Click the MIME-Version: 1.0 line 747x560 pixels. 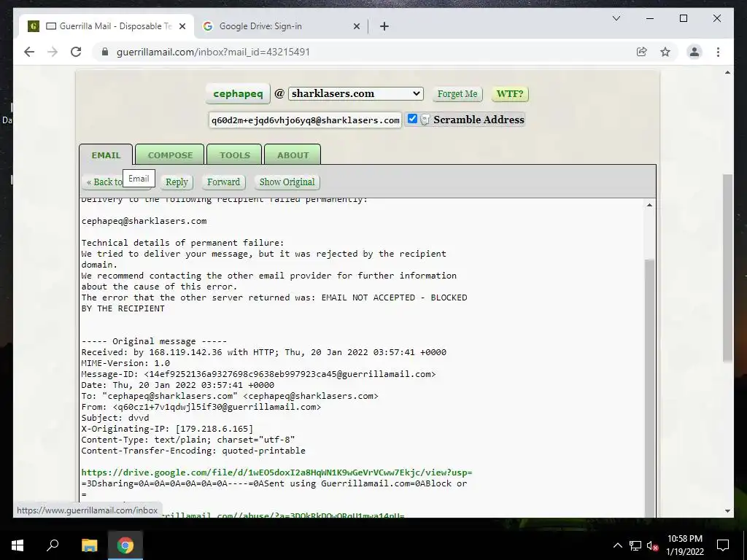point(125,363)
